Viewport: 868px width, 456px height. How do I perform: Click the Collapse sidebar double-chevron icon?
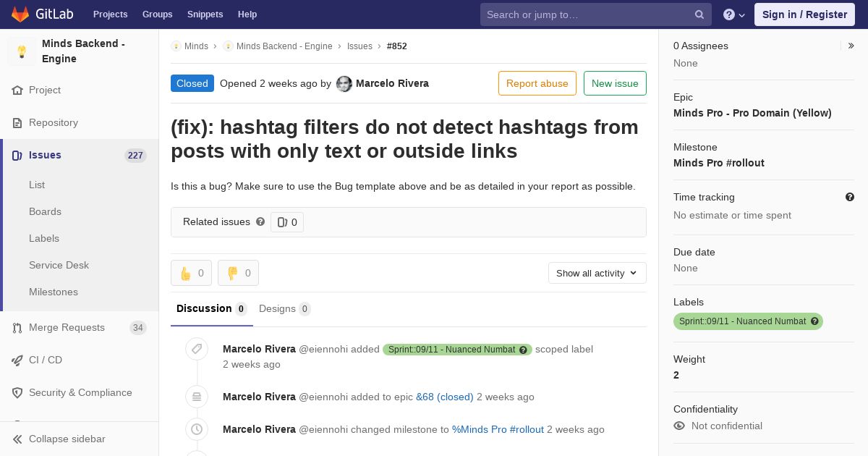[x=17, y=439]
